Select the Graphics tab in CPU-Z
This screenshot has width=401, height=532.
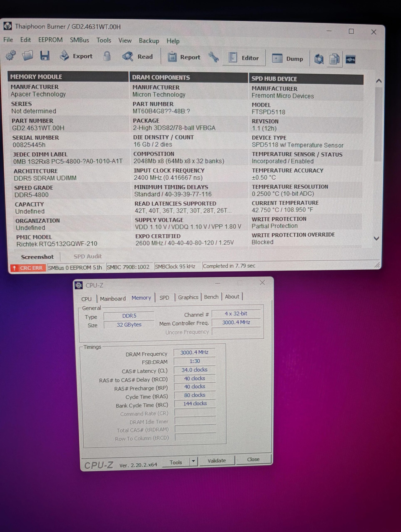pos(188,297)
